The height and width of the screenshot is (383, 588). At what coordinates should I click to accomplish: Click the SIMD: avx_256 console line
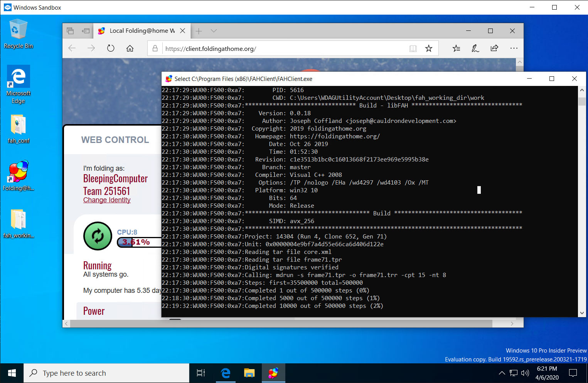[238, 221]
